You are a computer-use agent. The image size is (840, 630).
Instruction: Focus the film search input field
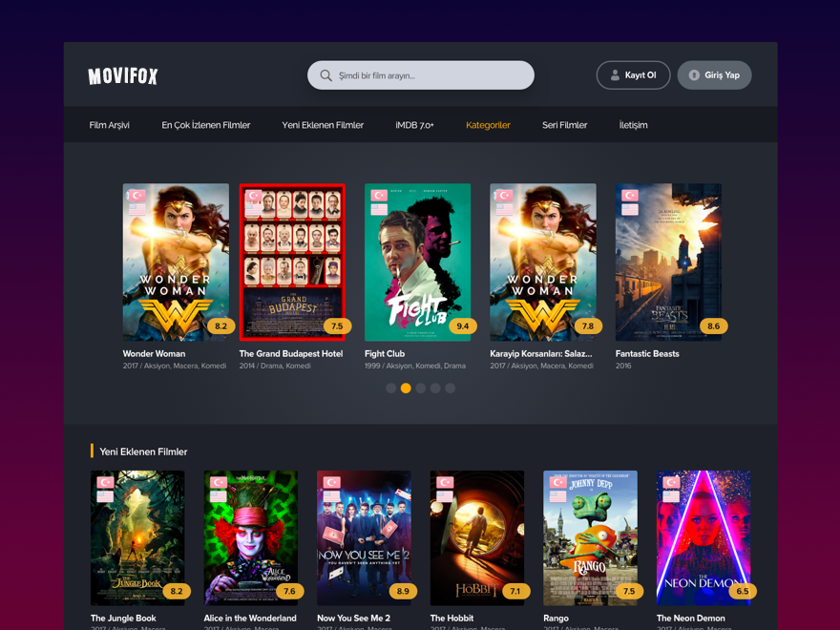421,75
